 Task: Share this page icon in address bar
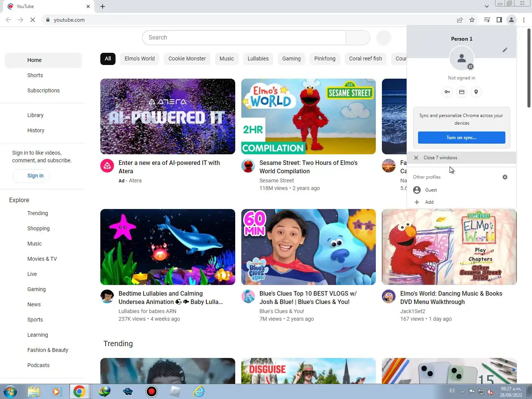pos(460,20)
